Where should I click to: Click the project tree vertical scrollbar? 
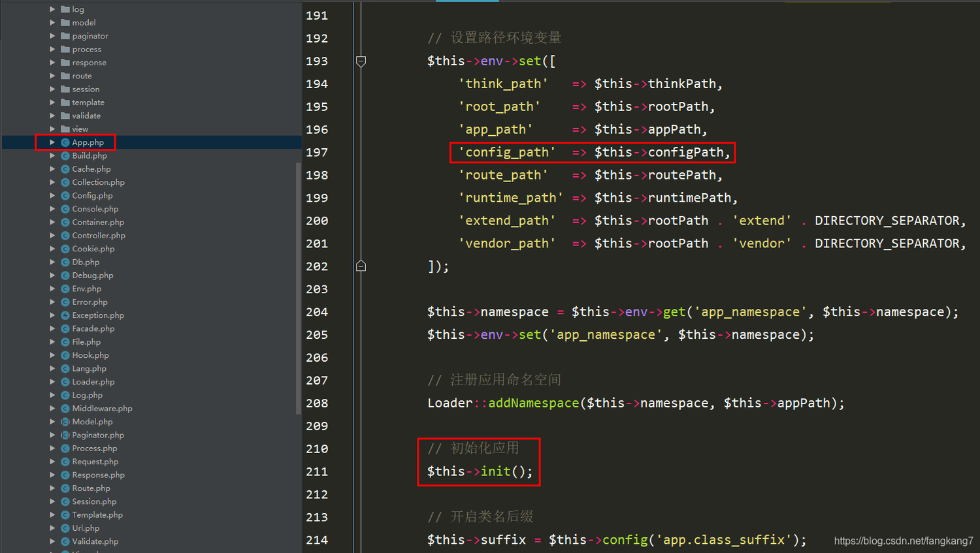(299, 287)
